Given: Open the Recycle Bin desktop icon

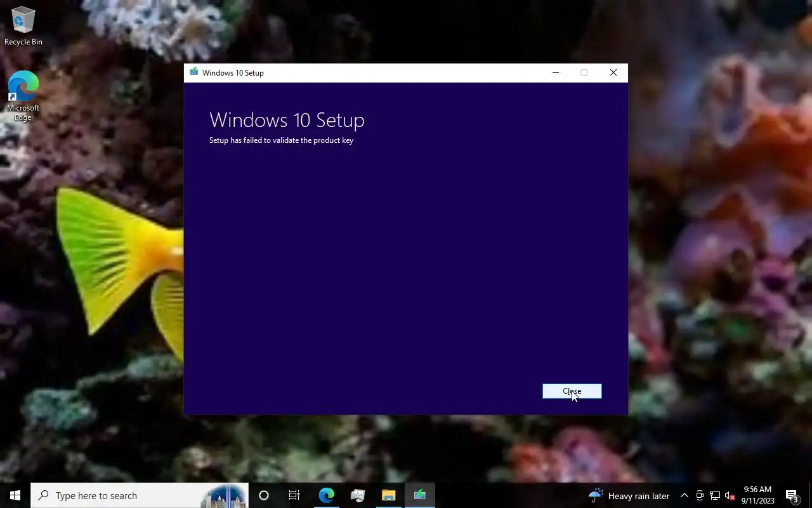Looking at the screenshot, I should [x=23, y=26].
